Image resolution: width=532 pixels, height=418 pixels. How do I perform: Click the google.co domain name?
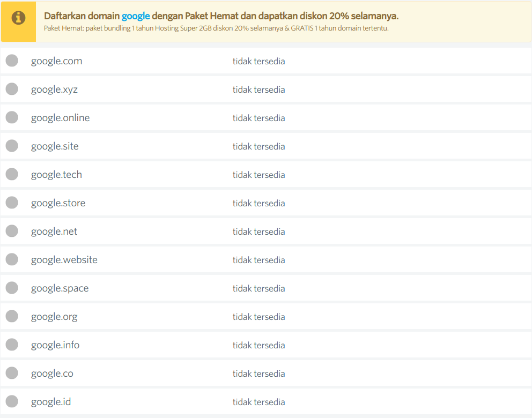coord(52,374)
